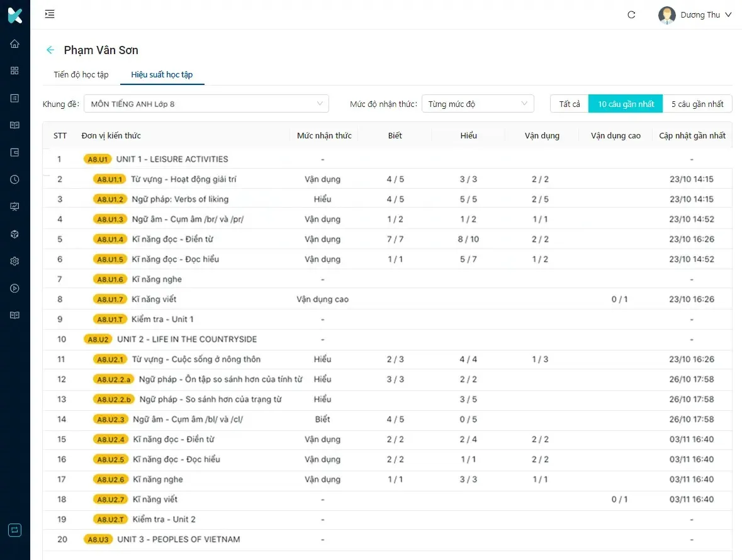Image resolution: width=742 pixels, height=560 pixels.
Task: Open settings gear icon in the sidebar
Action: pos(14,261)
